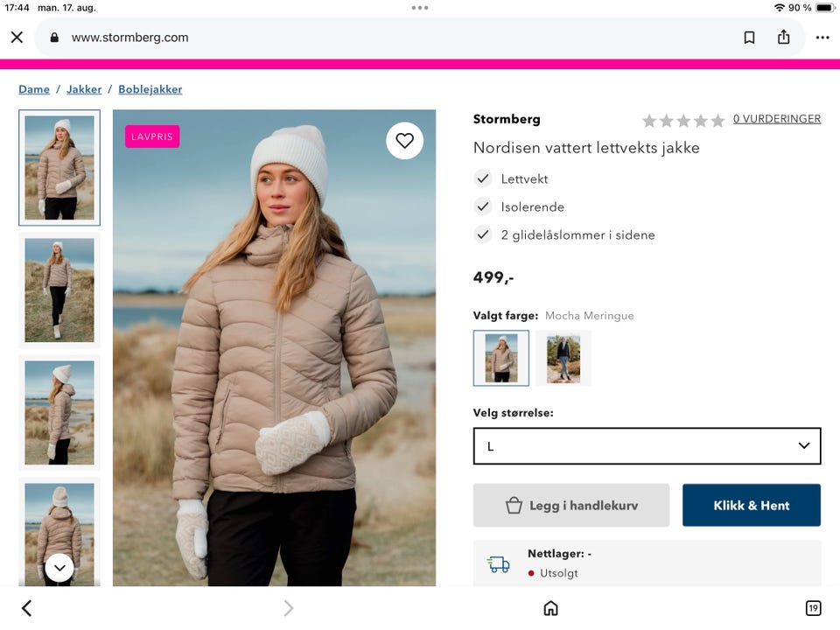Click the five-star rating row
The height and width of the screenshot is (630, 840).
[x=683, y=121]
